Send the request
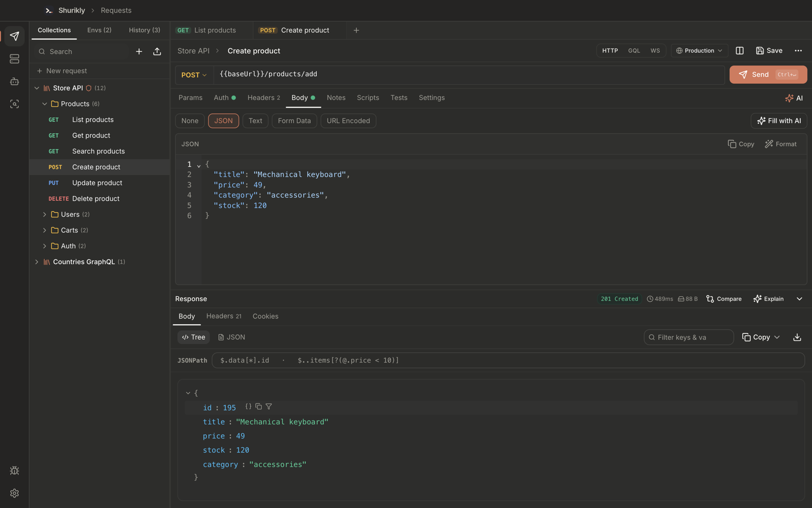 (x=768, y=75)
